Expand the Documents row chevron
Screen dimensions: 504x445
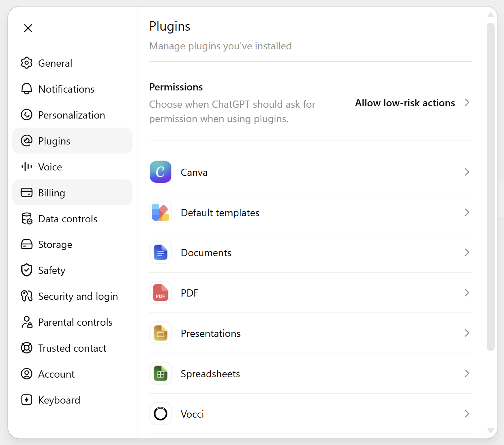coord(467,253)
